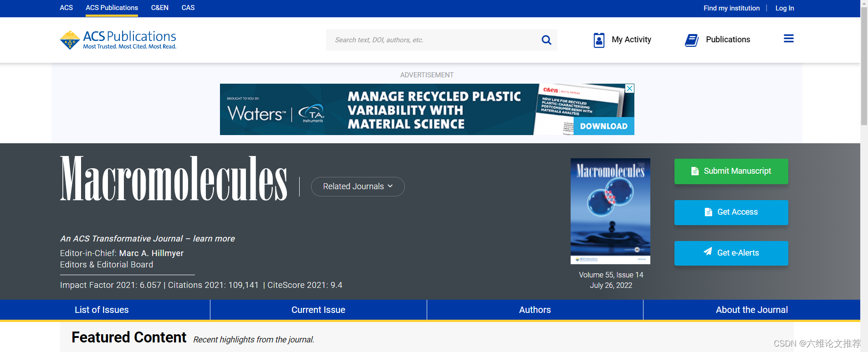Select ACS in the top bar

point(66,8)
